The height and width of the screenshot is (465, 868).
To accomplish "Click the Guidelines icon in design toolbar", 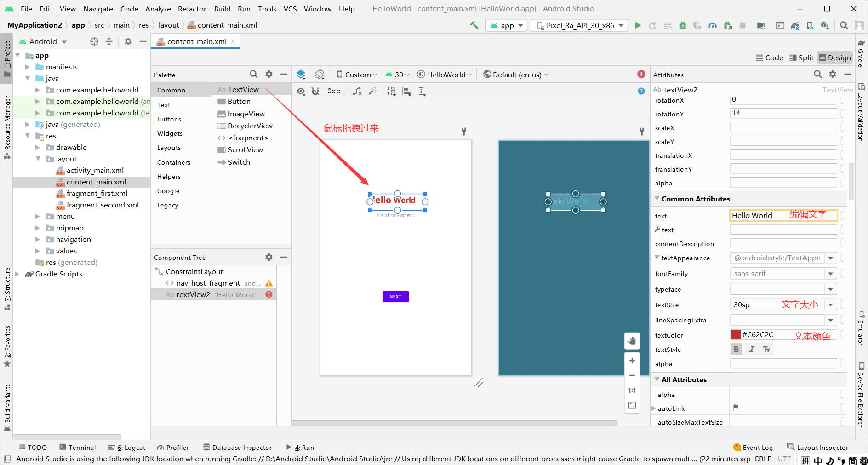I will pyautogui.click(x=422, y=92).
